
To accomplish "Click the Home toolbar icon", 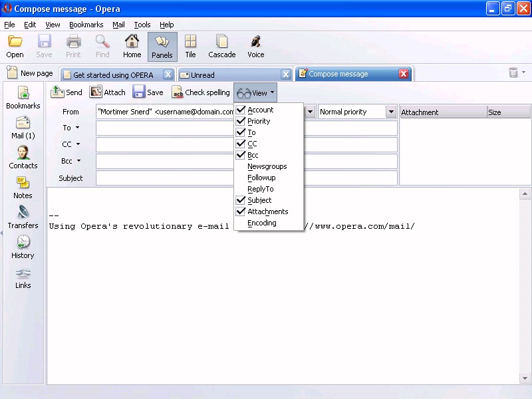I will (132, 43).
